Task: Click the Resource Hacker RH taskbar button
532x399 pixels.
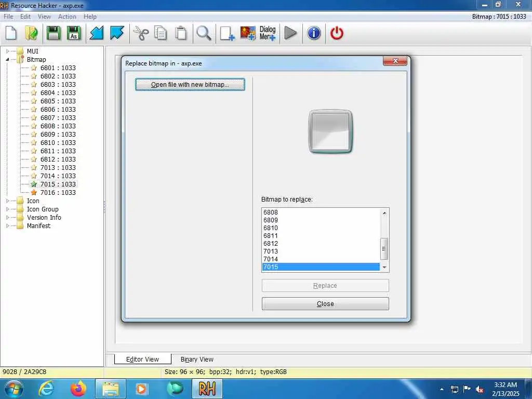Action: (207, 389)
